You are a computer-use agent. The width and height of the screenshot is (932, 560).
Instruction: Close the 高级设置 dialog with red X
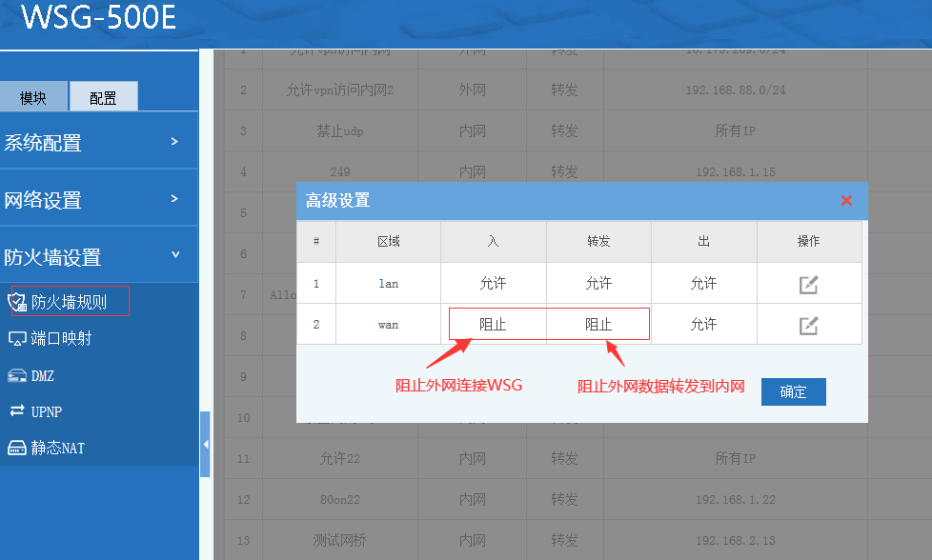(x=846, y=200)
